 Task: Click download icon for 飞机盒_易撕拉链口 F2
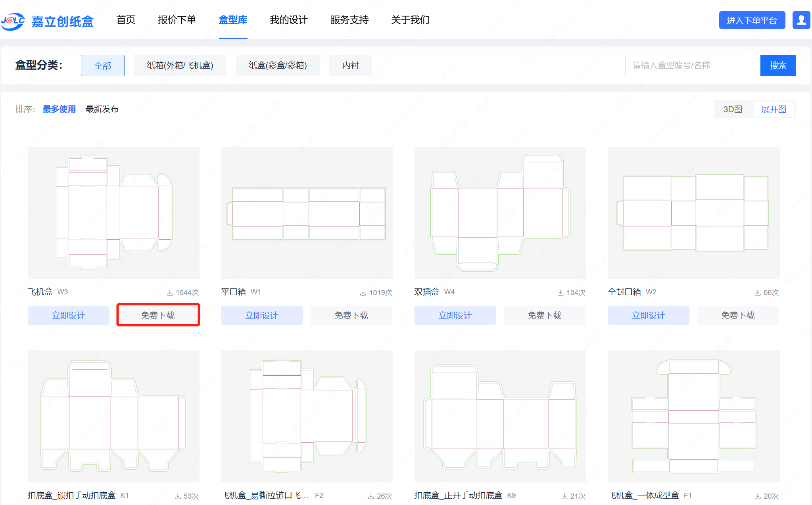click(371, 496)
